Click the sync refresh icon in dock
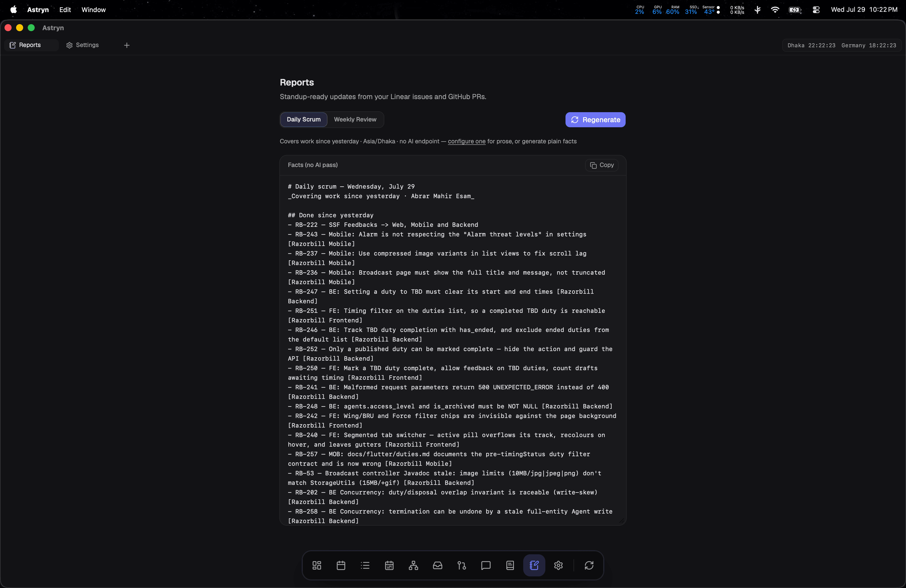The width and height of the screenshot is (906, 588). (589, 565)
